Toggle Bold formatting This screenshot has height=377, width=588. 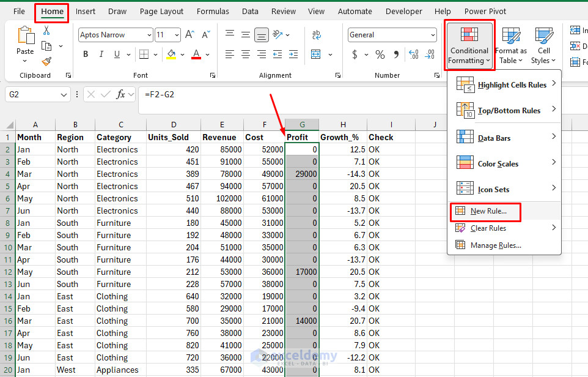tap(86, 54)
